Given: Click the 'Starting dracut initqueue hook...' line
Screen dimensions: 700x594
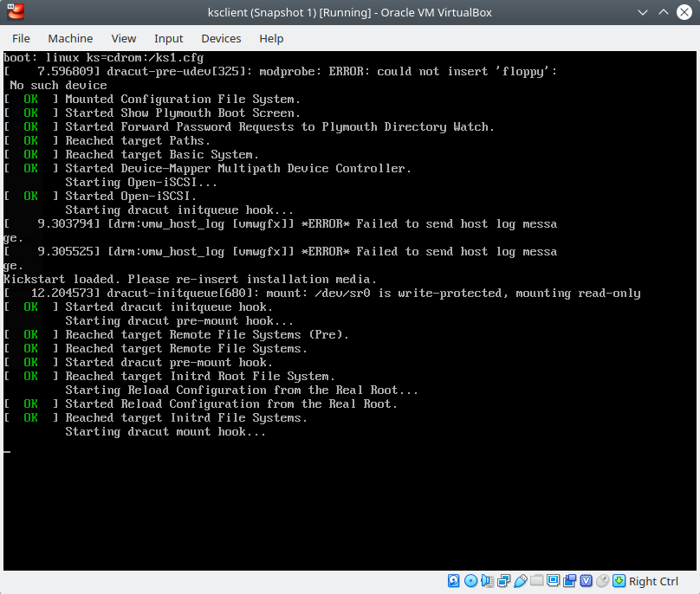Looking at the screenshot, I should click(x=179, y=210).
